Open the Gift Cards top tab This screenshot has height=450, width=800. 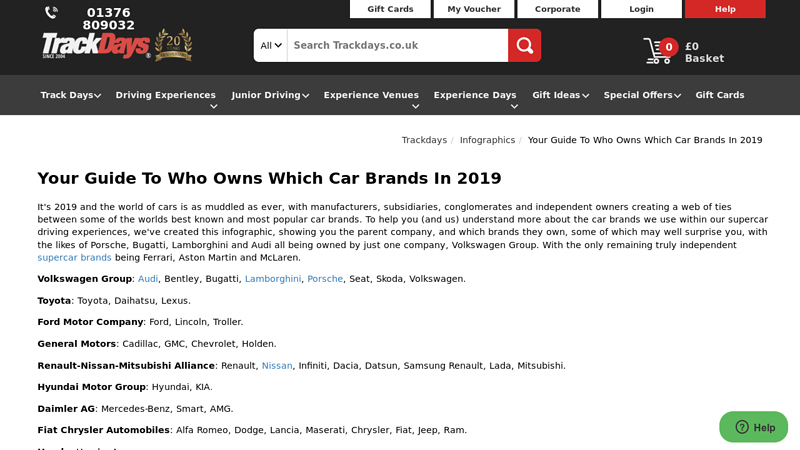click(x=390, y=9)
